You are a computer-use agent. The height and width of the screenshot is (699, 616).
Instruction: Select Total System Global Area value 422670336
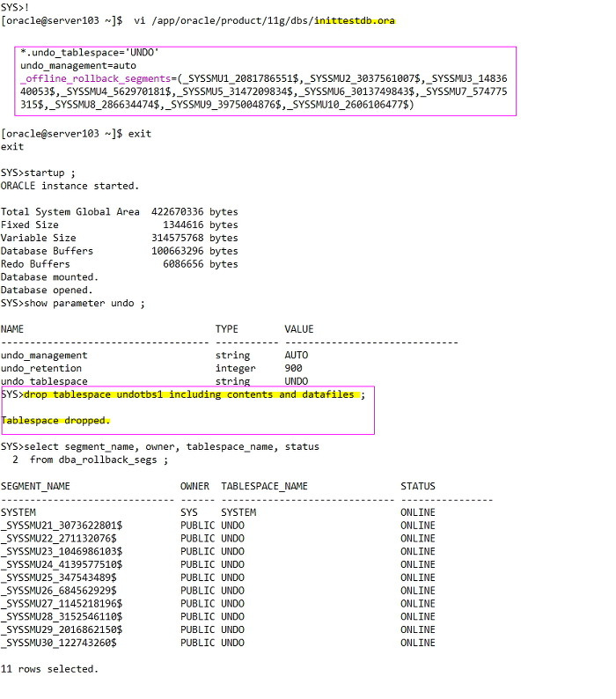coord(177,212)
